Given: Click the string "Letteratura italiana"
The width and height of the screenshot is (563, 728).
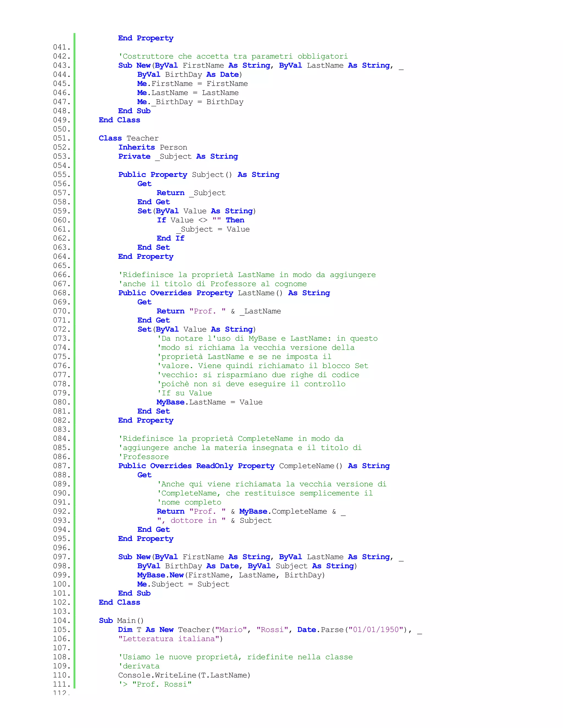Looking at the screenshot, I should (x=169, y=639).
